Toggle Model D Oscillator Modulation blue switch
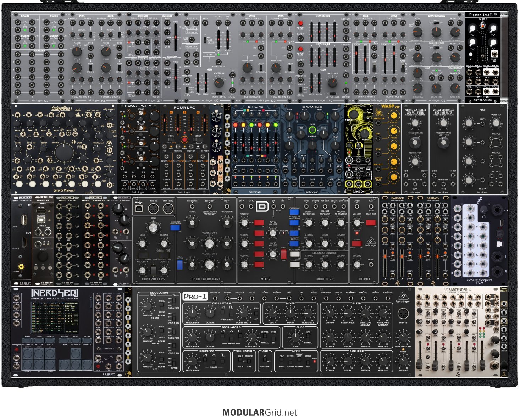Screen dimensions: 520x420 [175, 227]
